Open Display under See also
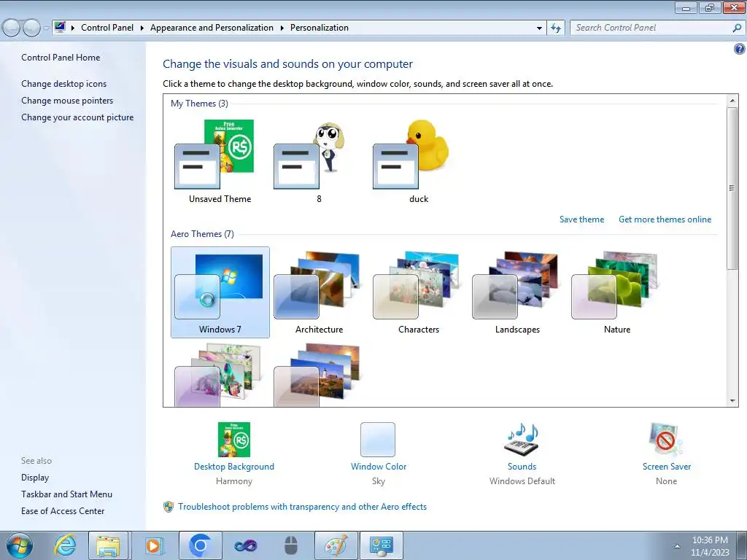This screenshot has width=747, height=560. [35, 478]
